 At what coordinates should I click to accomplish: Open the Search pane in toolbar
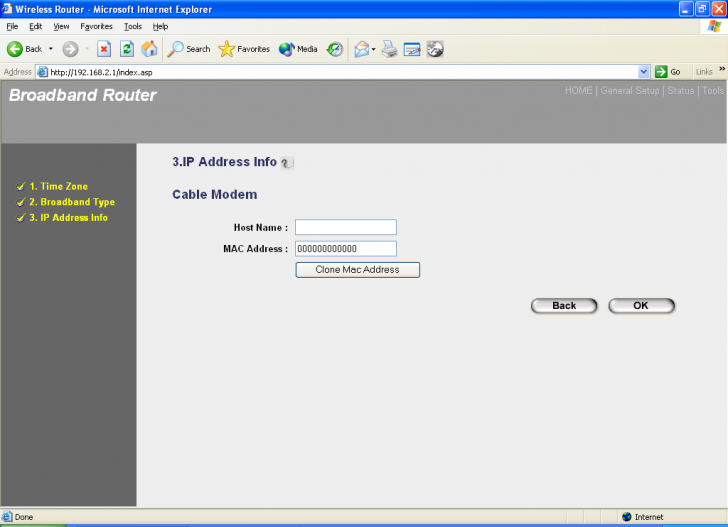pyautogui.click(x=188, y=48)
